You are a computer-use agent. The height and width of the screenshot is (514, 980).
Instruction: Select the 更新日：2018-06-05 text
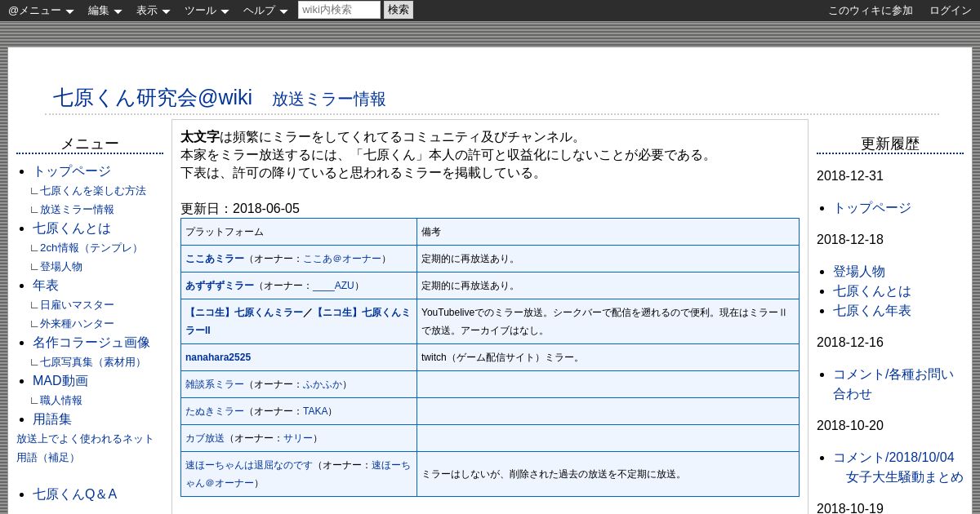pos(240,209)
